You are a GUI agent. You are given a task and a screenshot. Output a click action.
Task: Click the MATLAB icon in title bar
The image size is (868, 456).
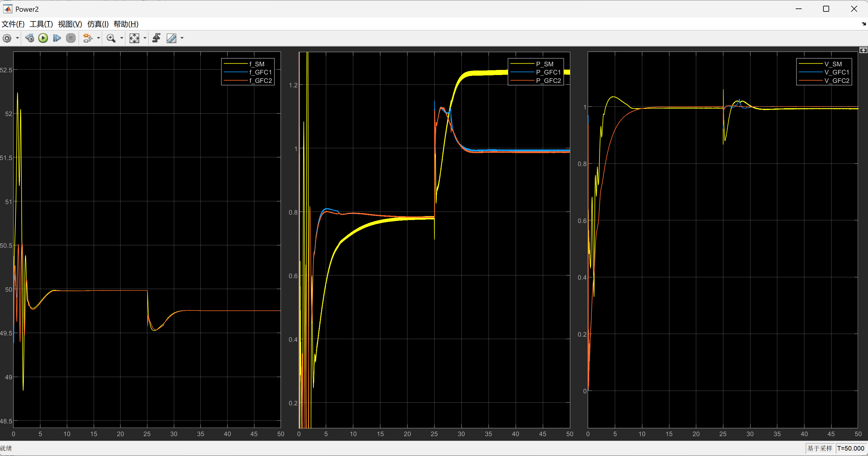(x=8, y=9)
